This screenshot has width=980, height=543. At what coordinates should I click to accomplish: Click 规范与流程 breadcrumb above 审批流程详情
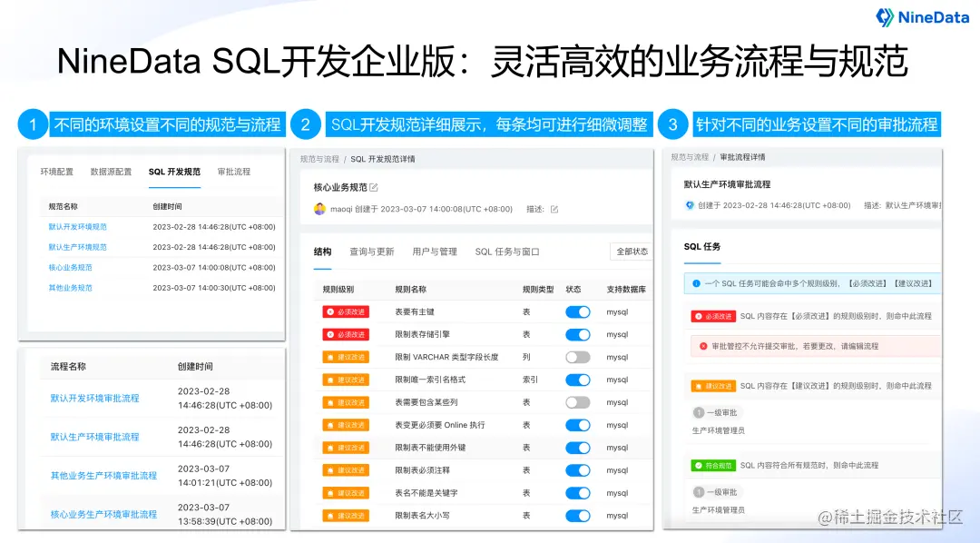[690, 157]
